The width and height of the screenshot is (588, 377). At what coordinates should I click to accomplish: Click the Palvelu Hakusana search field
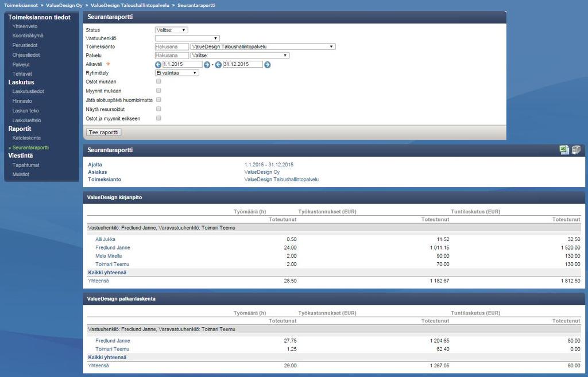click(172, 56)
